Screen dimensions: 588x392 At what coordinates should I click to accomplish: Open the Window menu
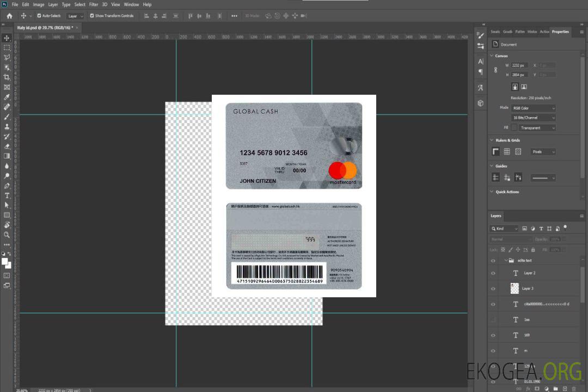pos(131,4)
